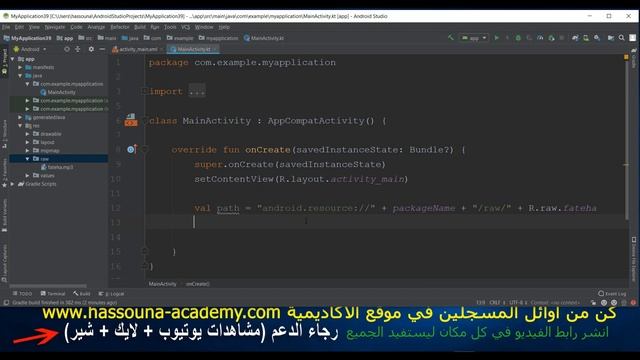Open the SDK Manager icon
Screen dimensions: 640x360
tap(597, 38)
